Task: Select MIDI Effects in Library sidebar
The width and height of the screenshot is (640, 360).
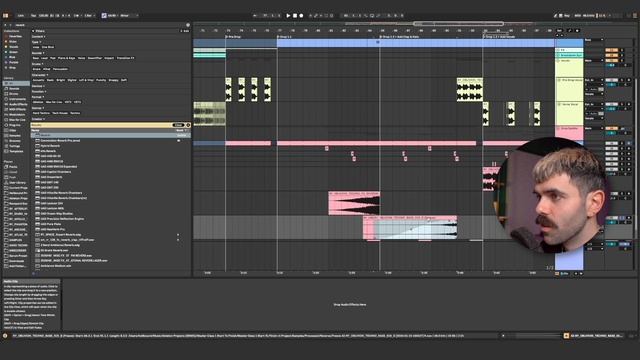Action: tap(17, 109)
